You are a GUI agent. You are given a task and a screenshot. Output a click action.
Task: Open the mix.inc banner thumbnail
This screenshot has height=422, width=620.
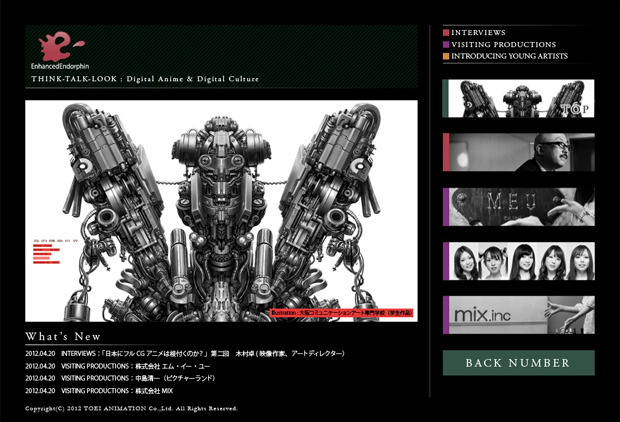pyautogui.click(x=519, y=315)
